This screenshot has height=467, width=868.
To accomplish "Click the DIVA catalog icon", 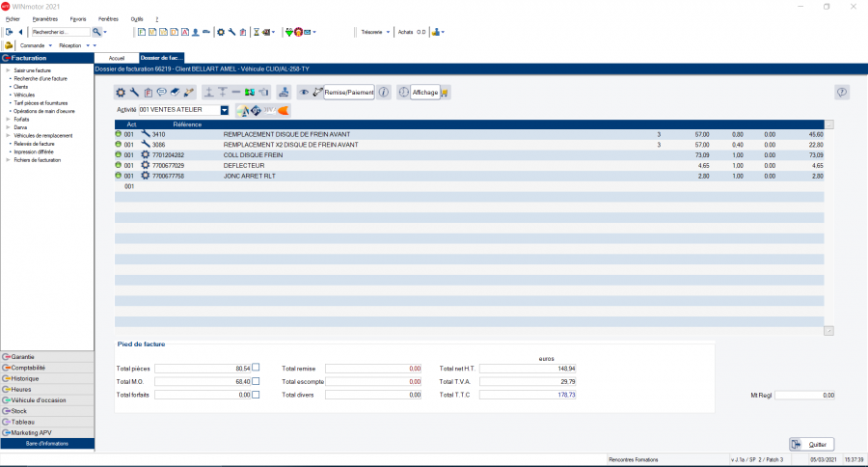I will pyautogui.click(x=270, y=111).
